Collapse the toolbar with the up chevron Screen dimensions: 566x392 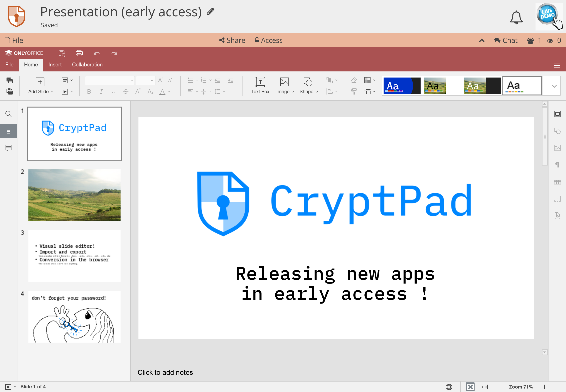482,40
